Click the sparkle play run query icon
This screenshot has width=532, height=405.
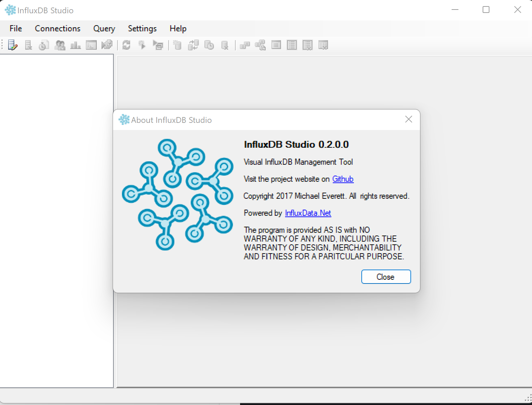142,45
